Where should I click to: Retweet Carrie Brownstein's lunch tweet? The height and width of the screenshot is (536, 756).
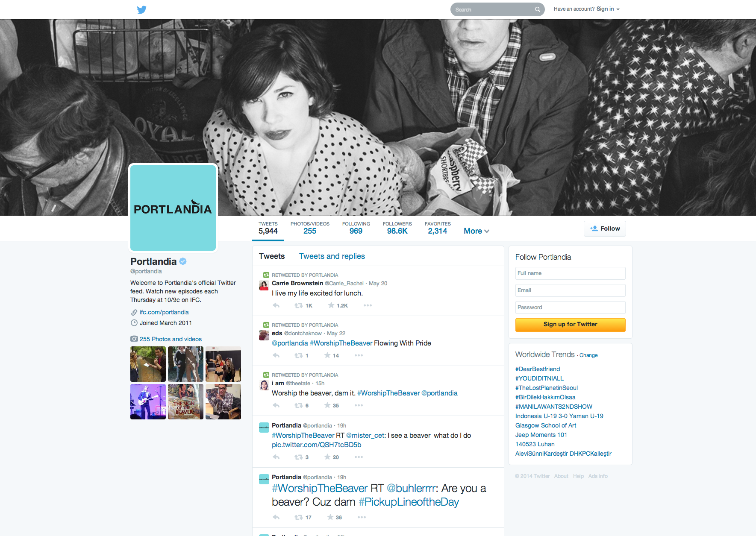pyautogui.click(x=299, y=305)
